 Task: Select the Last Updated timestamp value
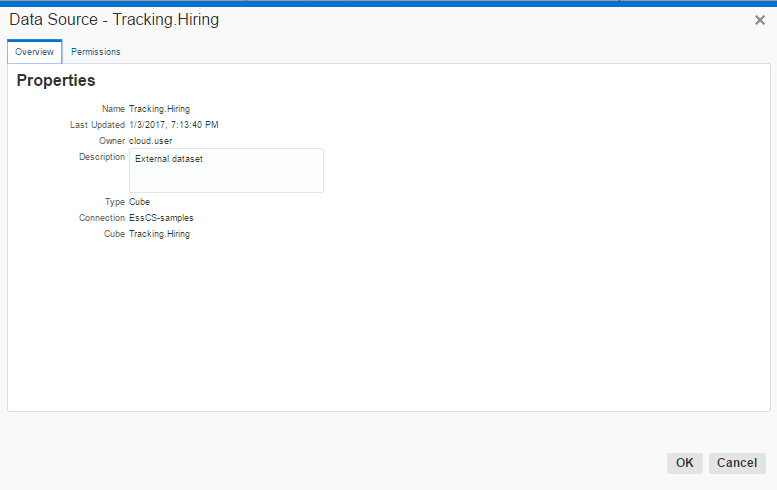174,125
